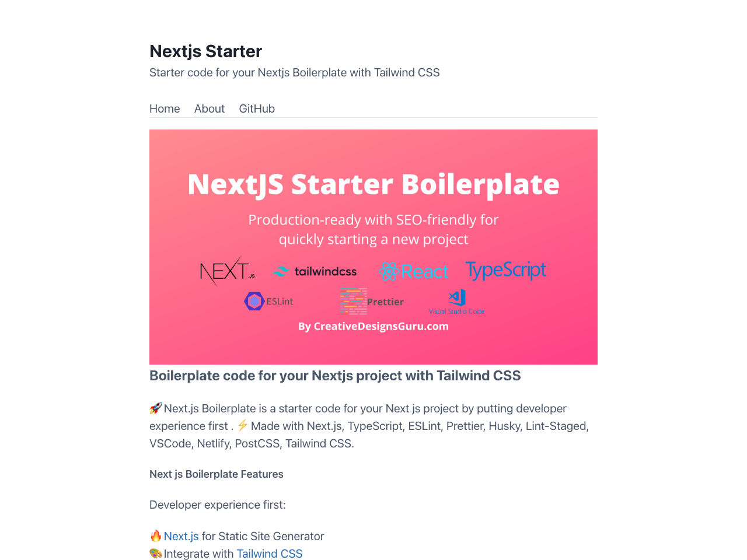The height and width of the screenshot is (560, 747).
Task: Click the fire emoji beside Next.js feature
Action: [155, 535]
